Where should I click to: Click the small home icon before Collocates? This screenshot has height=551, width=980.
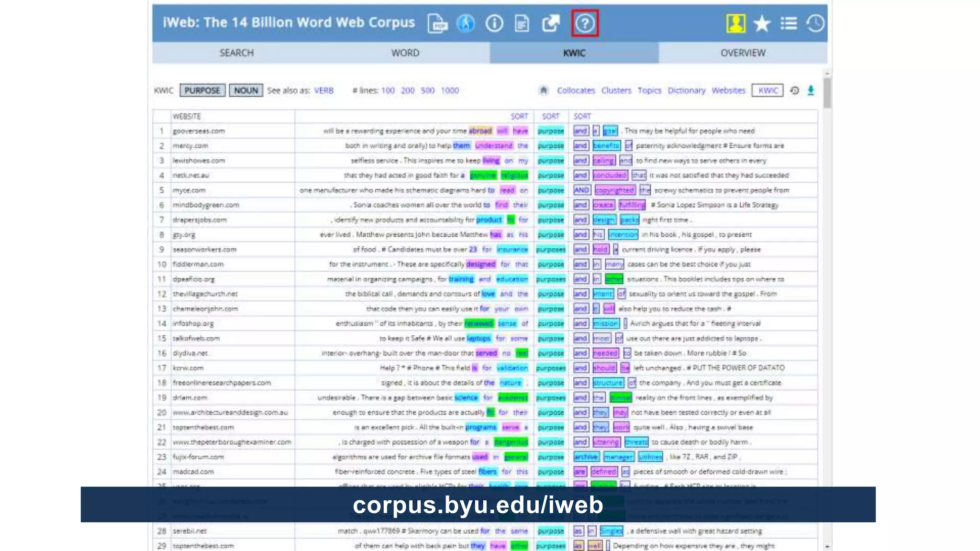tap(543, 90)
